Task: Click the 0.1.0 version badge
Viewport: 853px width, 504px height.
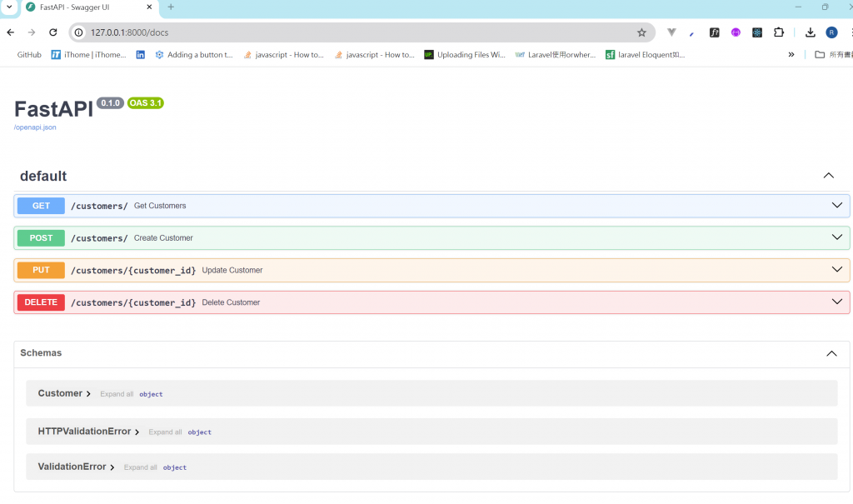Action: [x=110, y=102]
